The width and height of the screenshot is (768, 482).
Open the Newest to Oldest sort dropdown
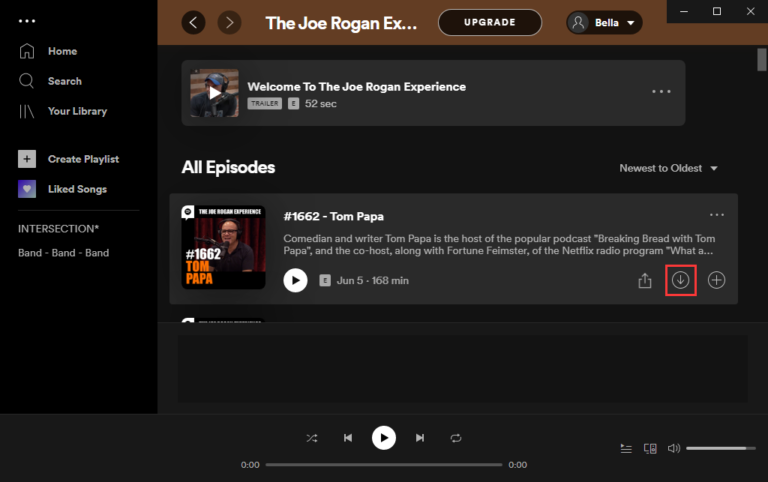pyautogui.click(x=669, y=168)
